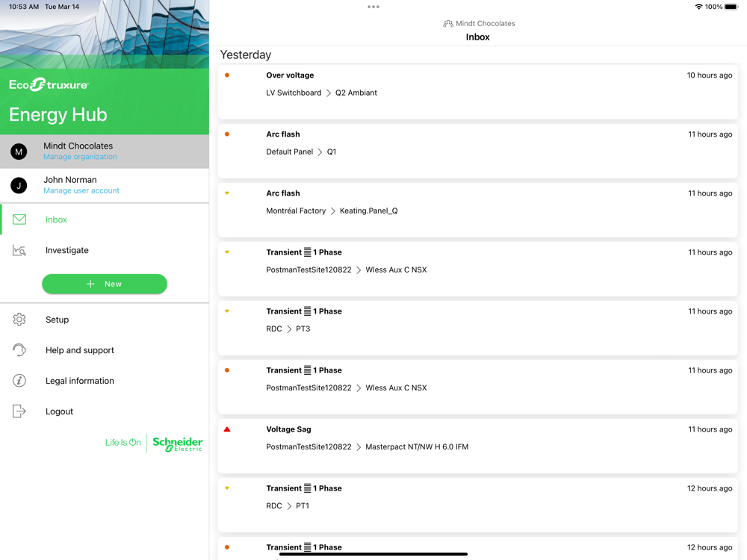Click the phase lines icon on RDC PT3 alarm
Viewport: 747px width, 560px height.
pos(307,311)
